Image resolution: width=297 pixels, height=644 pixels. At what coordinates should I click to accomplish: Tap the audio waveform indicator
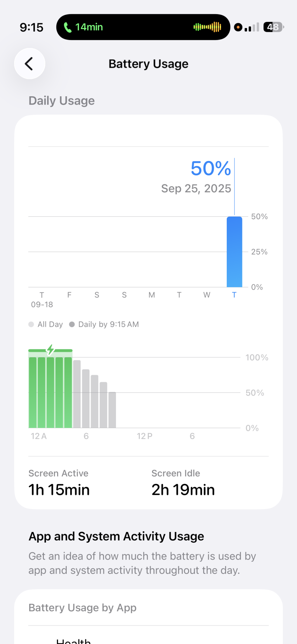(x=207, y=27)
